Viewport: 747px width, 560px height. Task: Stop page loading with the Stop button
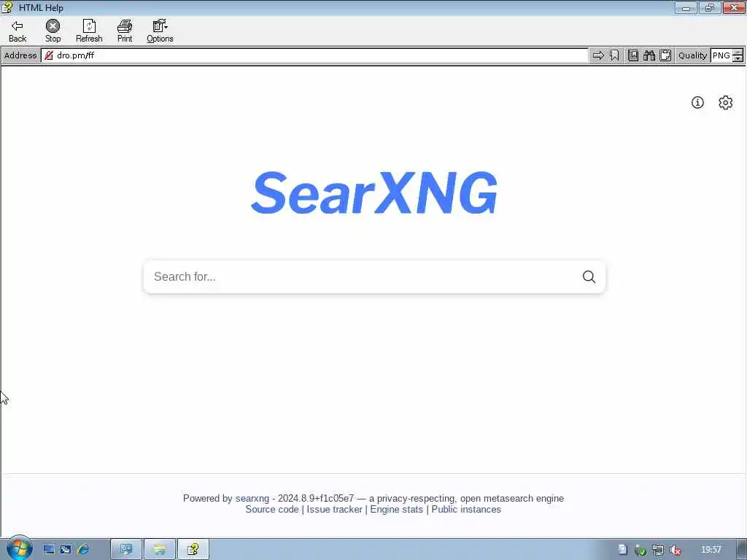tap(53, 31)
